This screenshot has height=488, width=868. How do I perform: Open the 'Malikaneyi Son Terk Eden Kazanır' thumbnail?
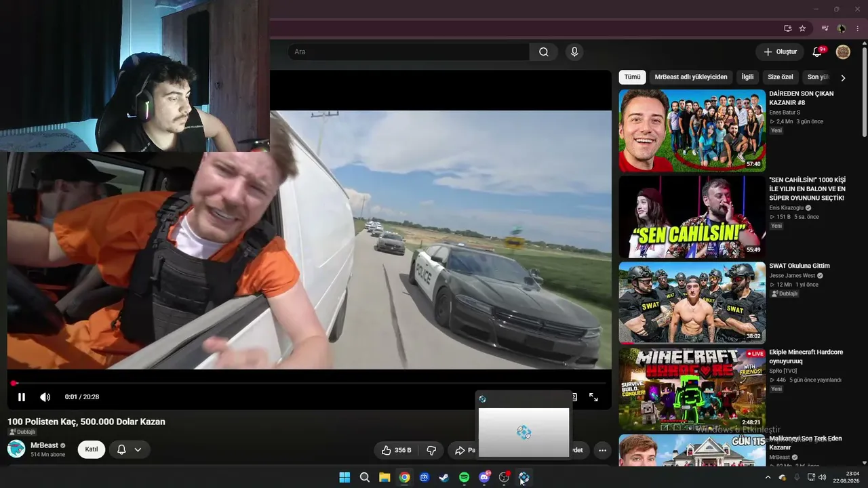click(692, 450)
